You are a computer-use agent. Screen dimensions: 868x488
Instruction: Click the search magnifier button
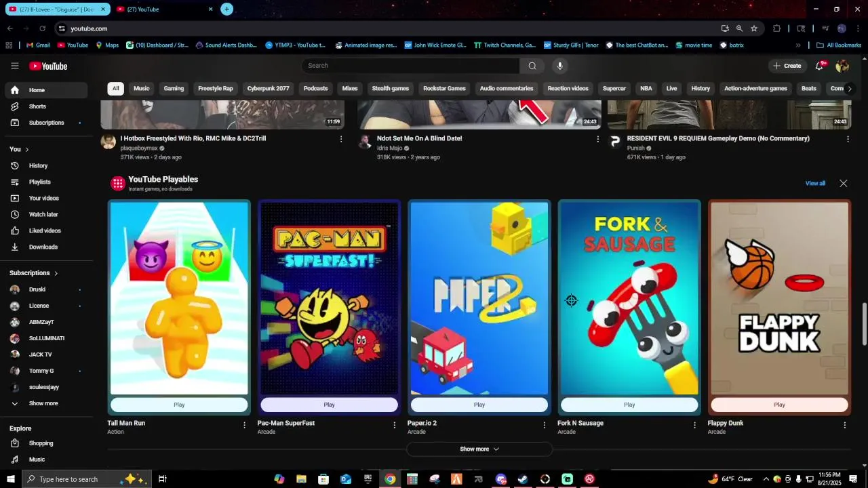tap(532, 66)
